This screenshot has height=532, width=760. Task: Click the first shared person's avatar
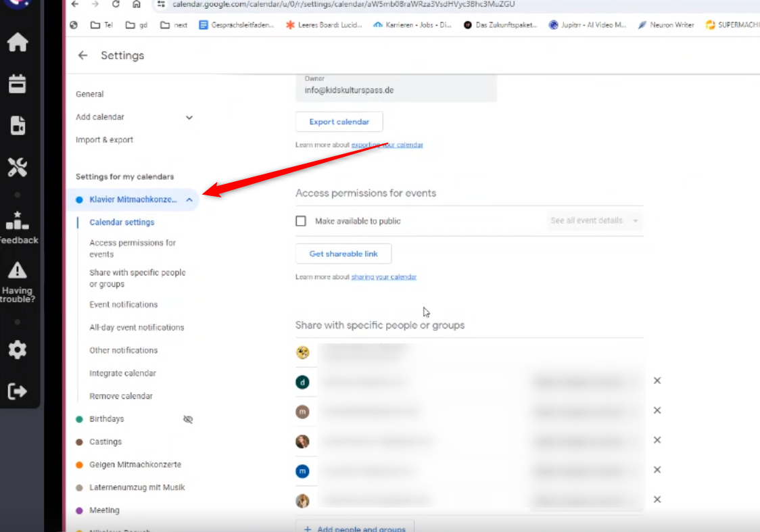(x=302, y=352)
